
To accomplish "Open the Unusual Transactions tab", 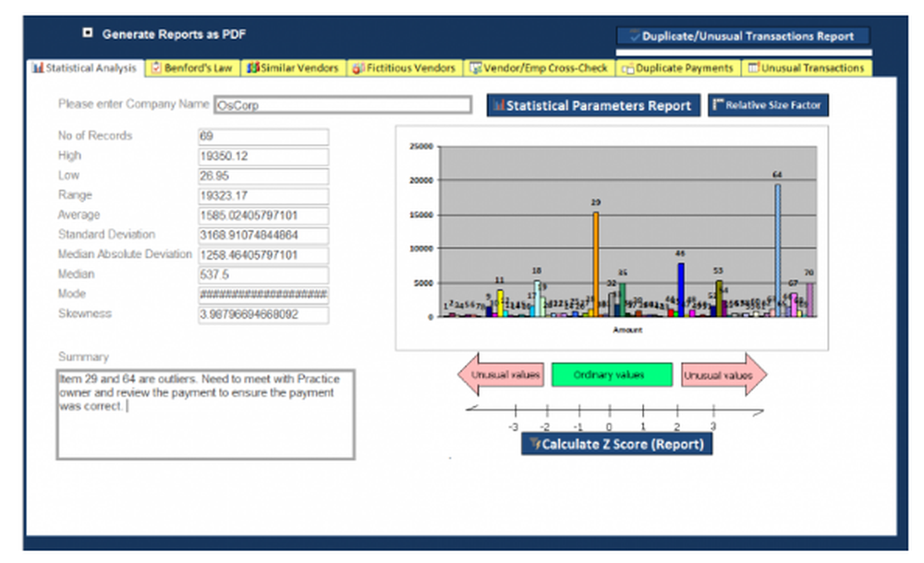I will (806, 67).
